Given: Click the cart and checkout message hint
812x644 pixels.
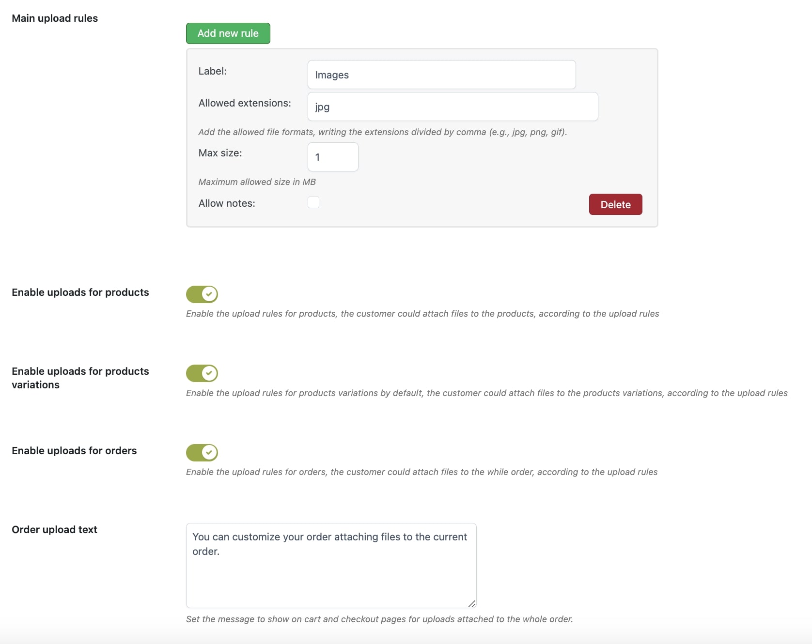Looking at the screenshot, I should [379, 619].
